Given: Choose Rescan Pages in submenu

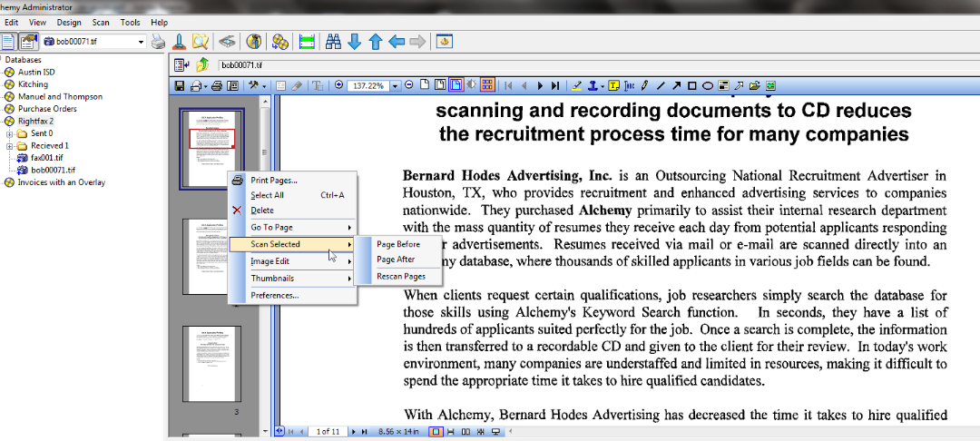Looking at the screenshot, I should [x=398, y=276].
